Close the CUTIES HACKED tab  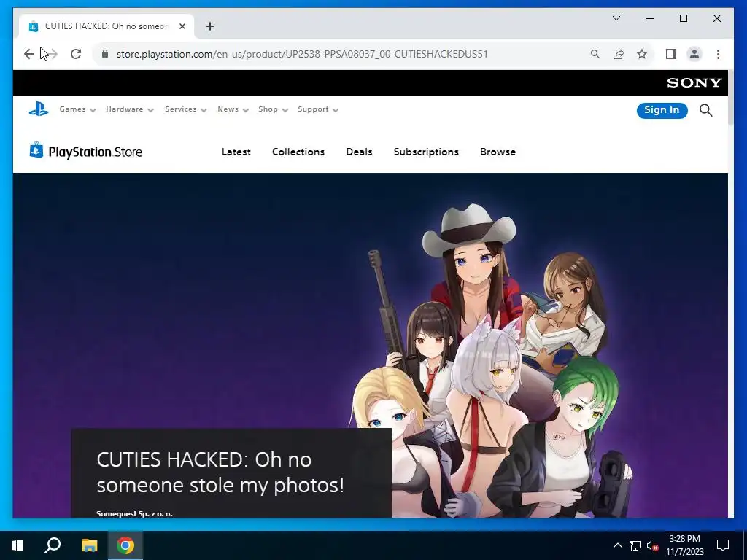(182, 26)
